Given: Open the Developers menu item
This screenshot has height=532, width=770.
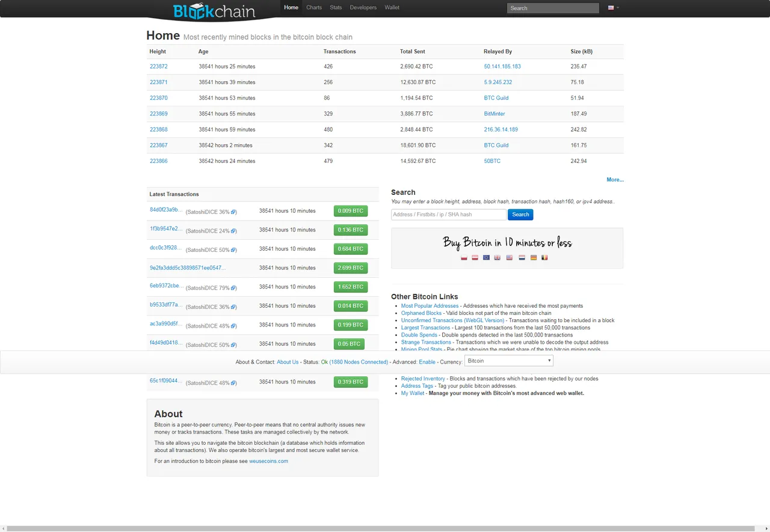Looking at the screenshot, I should click(x=363, y=8).
